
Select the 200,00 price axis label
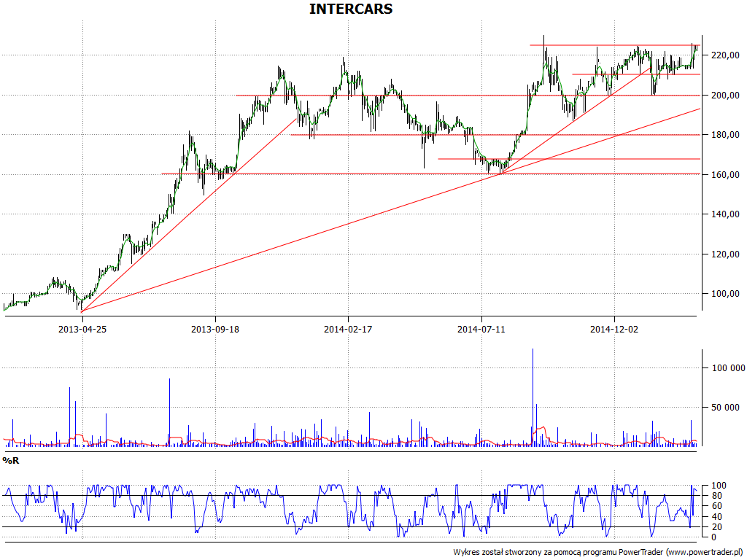tap(725, 96)
